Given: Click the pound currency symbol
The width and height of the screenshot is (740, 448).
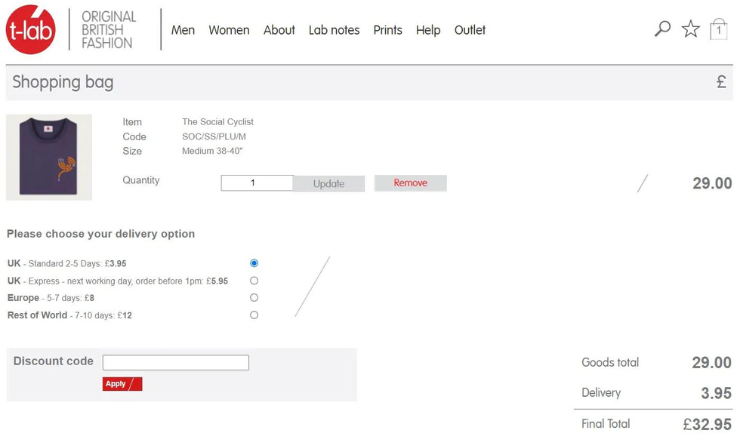Looking at the screenshot, I should click(721, 82).
